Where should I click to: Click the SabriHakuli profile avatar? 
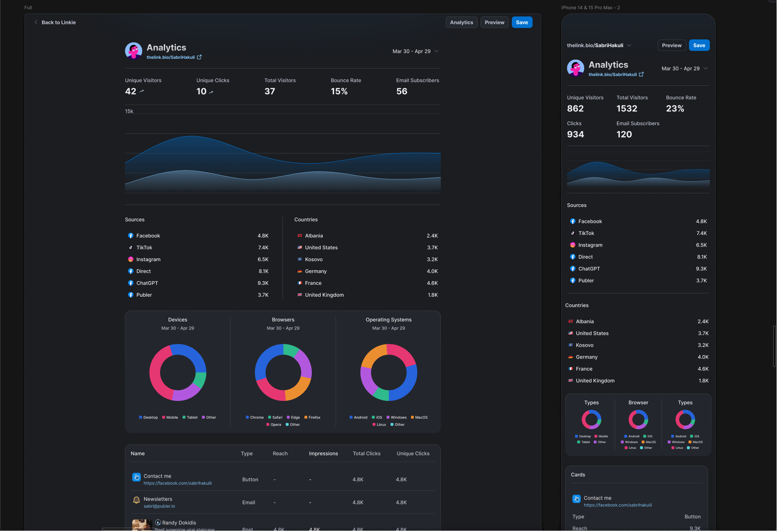(x=133, y=51)
